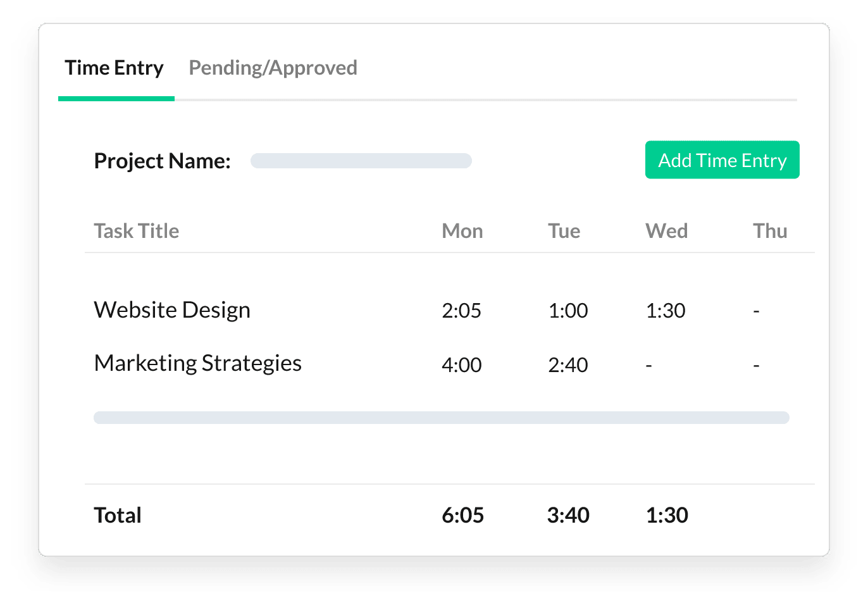The height and width of the screenshot is (610, 868).
Task: Click the Wed column header
Action: pyautogui.click(x=666, y=230)
